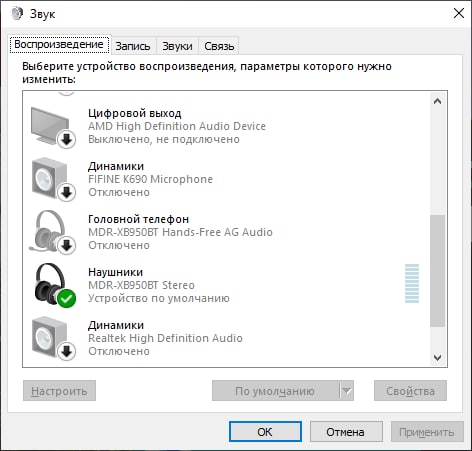This screenshot has height=451, width=472.
Task: Open the Запись tab
Action: coord(133,46)
